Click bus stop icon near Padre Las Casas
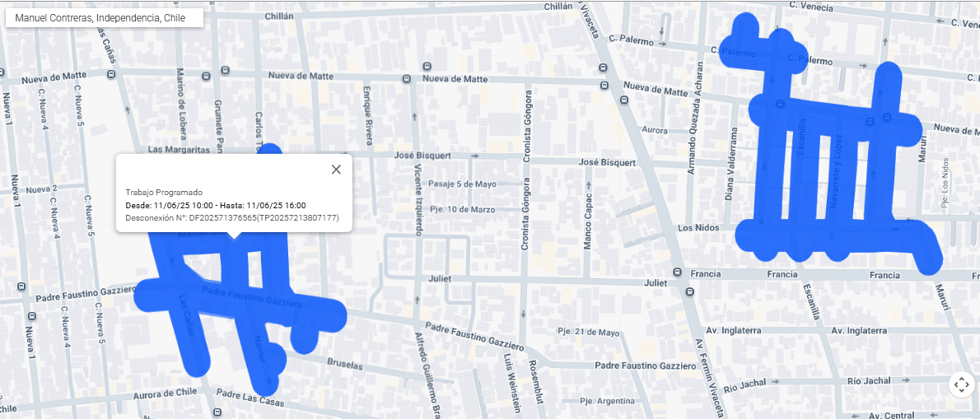This screenshot has width=980, height=419. click(x=217, y=412)
